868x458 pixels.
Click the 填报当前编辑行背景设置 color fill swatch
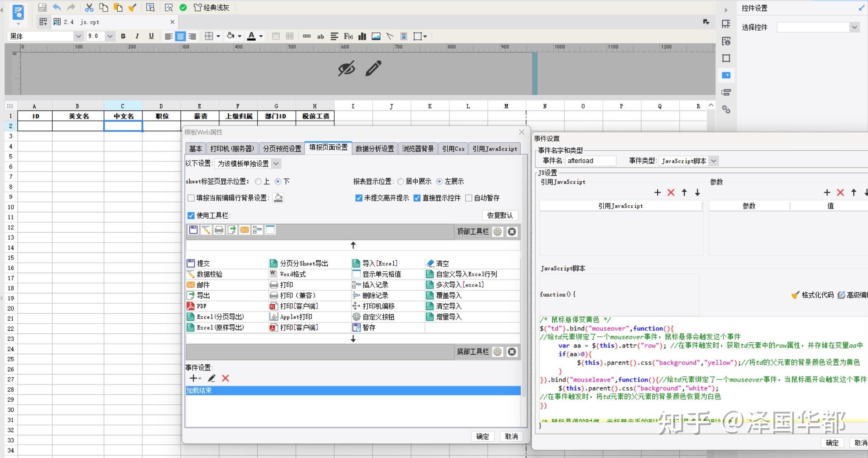click(x=278, y=198)
